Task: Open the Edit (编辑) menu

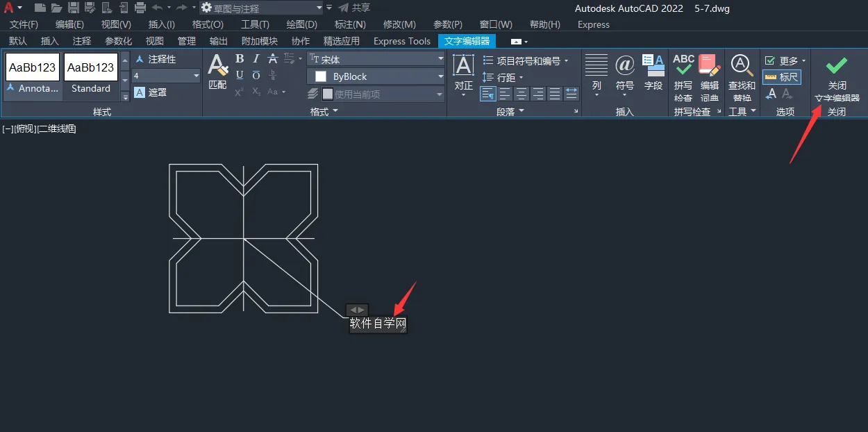Action: coord(69,24)
